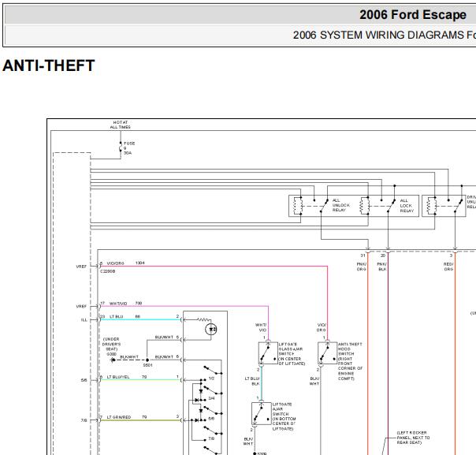Viewport: 476px width, 455px height.
Task: Select the "VIO/ORG" wire label at pin 5
Action: [115, 263]
